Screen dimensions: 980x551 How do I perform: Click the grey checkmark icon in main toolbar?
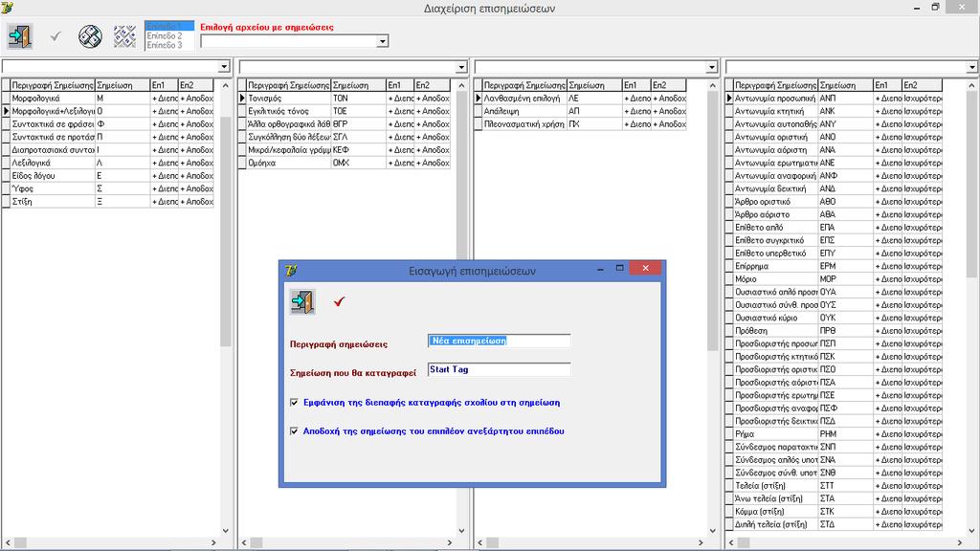click(x=56, y=36)
